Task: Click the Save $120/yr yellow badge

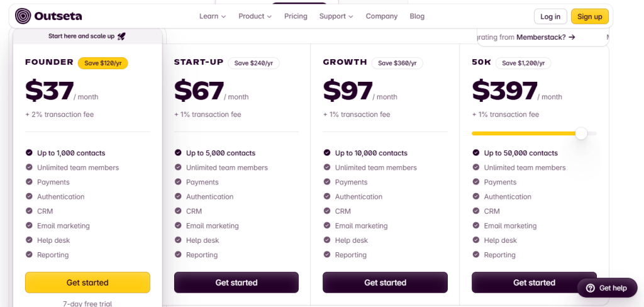Action: click(x=103, y=63)
